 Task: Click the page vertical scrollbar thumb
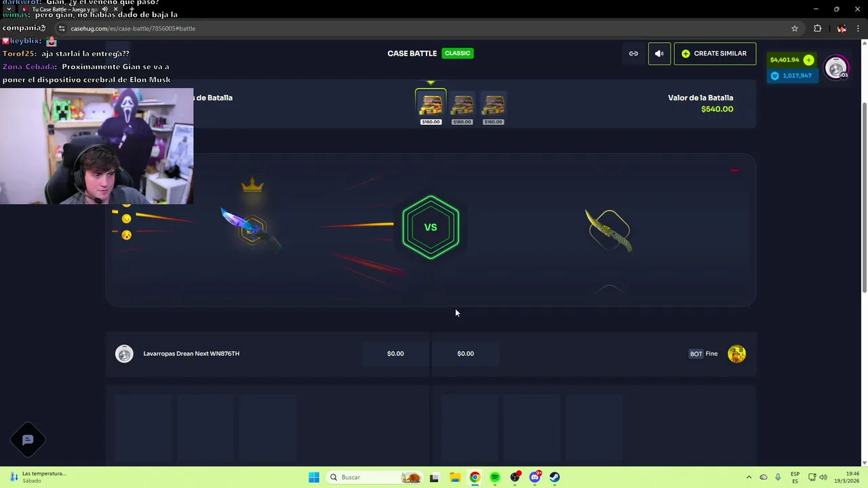[864, 198]
